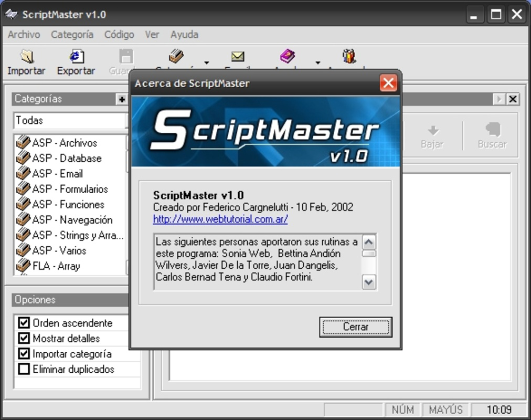Click the Exportar toolbar icon
The image size is (531, 420).
(76, 57)
